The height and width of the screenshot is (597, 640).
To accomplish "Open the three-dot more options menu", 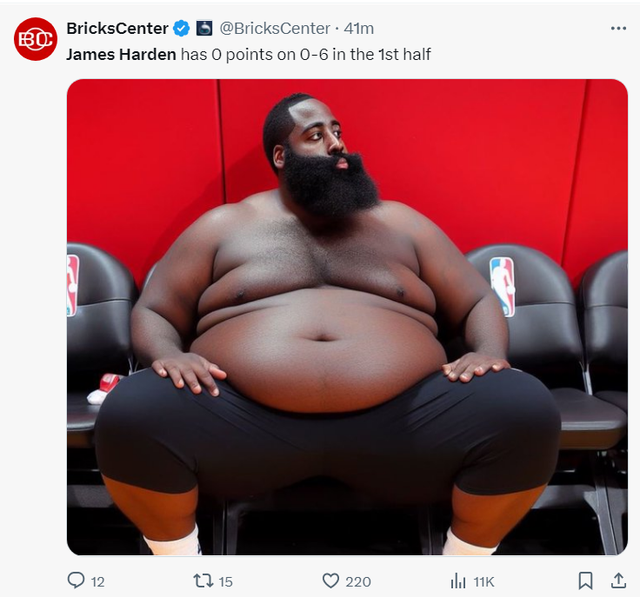I will 618,28.
